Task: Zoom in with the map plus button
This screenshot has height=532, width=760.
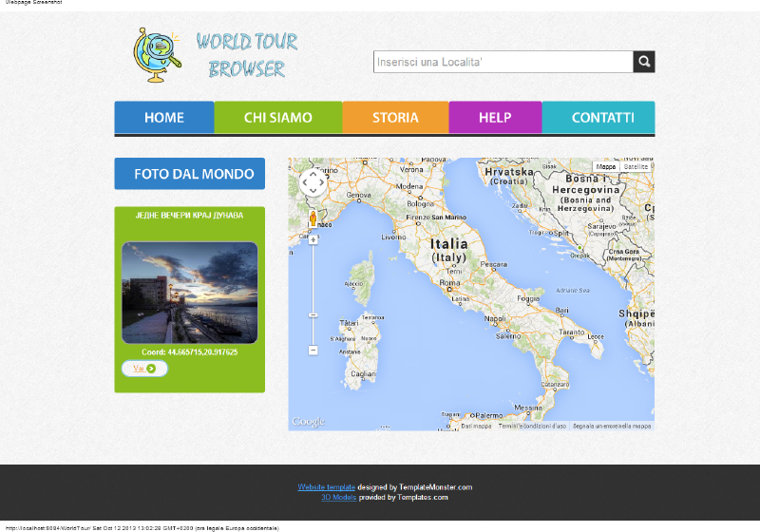Action: click(x=313, y=239)
